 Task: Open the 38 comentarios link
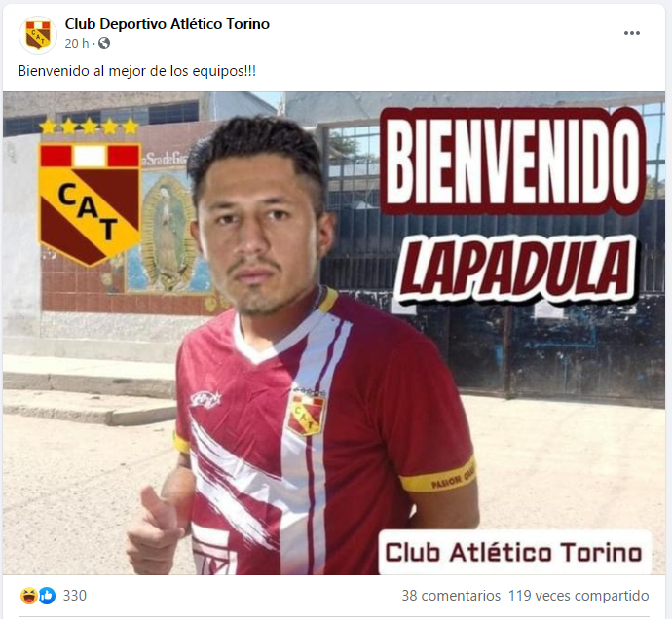451,596
